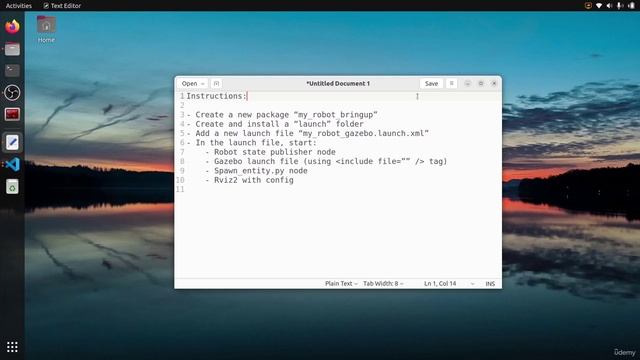Place cursor on the 'Instructions:' line

tap(217, 96)
